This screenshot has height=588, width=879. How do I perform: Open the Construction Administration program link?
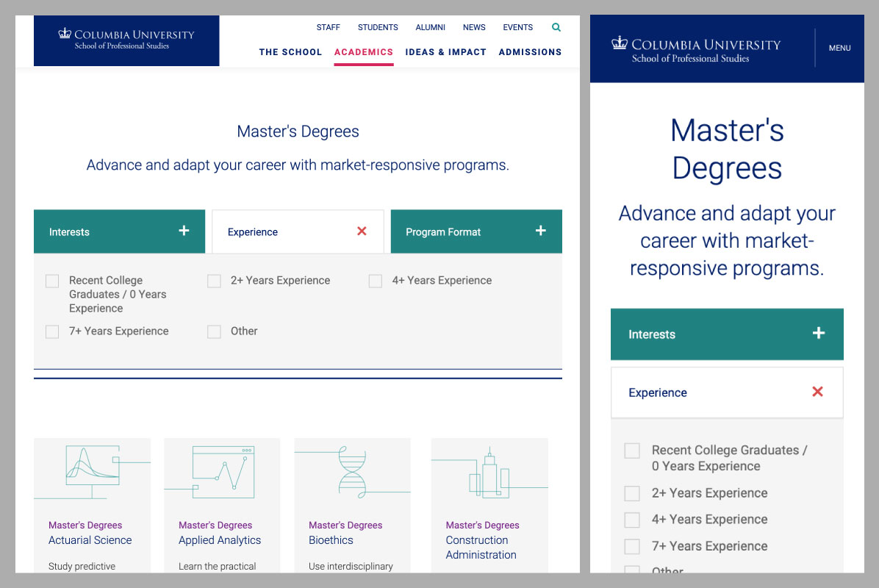tap(481, 548)
